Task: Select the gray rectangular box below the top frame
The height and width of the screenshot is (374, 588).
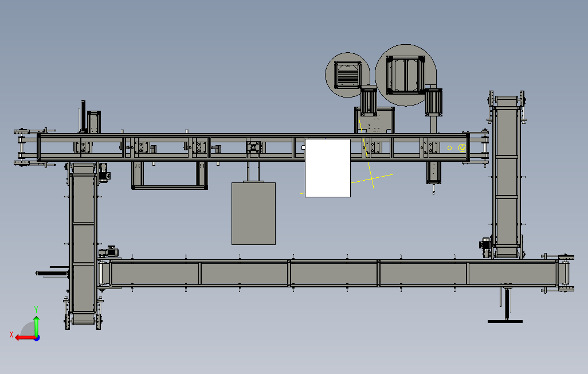Action: 253,213
